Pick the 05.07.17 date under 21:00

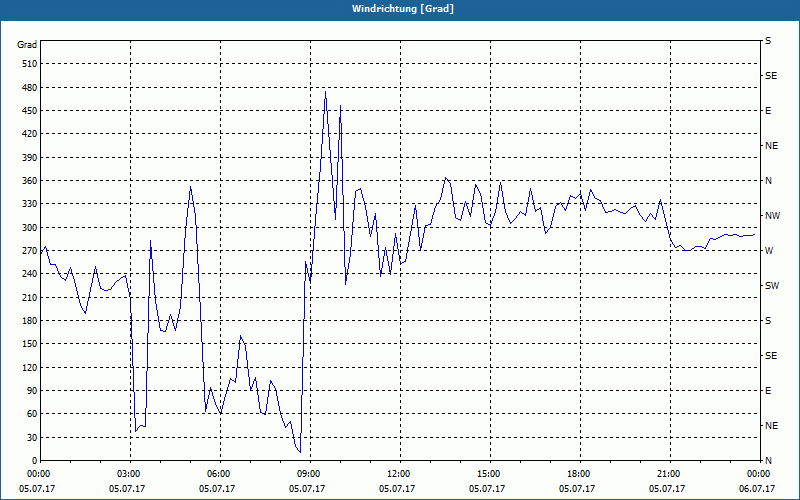(x=667, y=489)
